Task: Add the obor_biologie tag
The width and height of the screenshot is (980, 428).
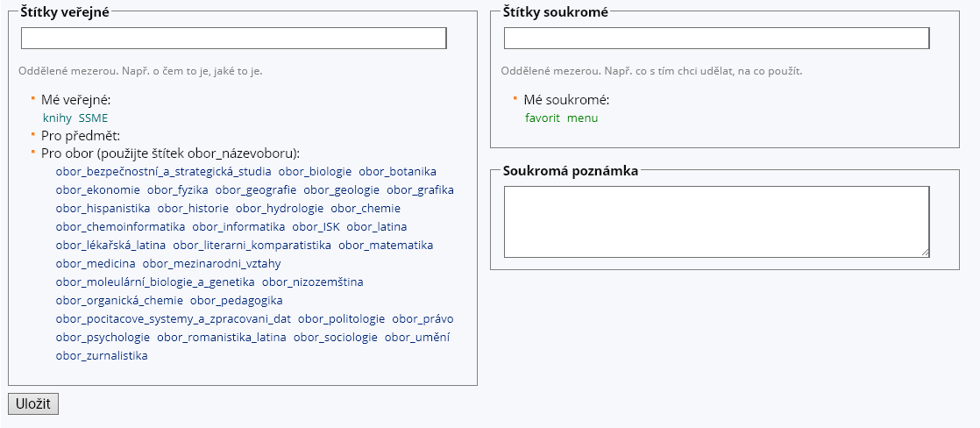Action: [315, 172]
